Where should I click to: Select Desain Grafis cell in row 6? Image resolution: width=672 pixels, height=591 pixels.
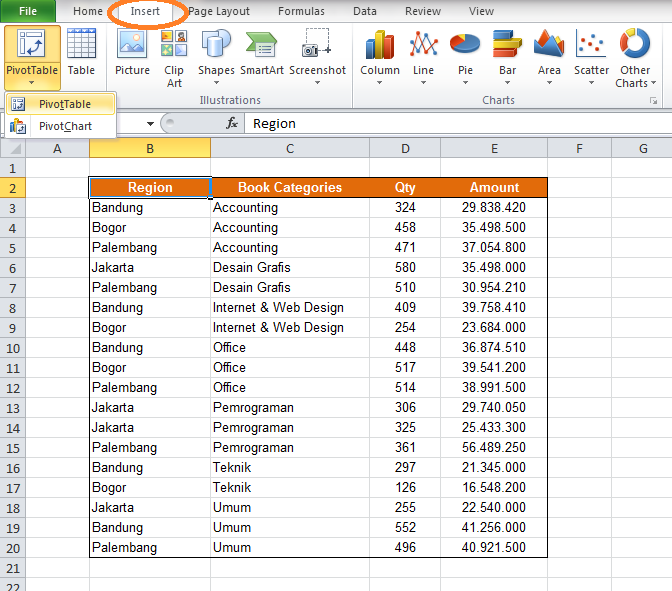point(290,267)
